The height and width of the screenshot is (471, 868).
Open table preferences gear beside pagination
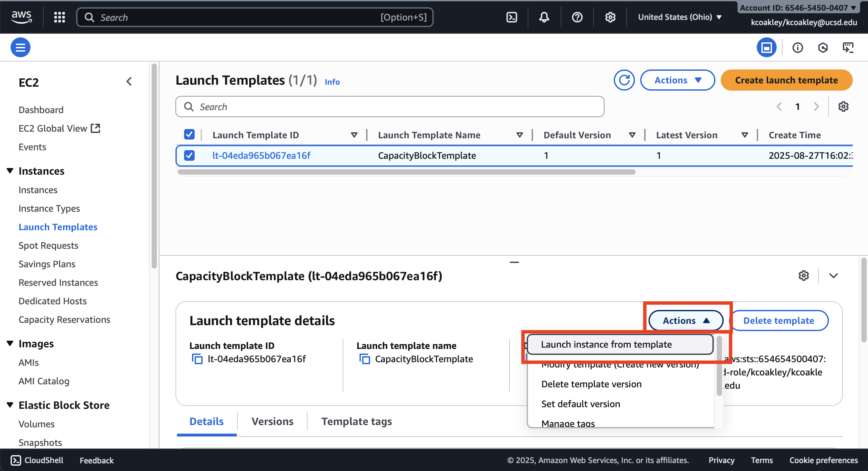843,107
